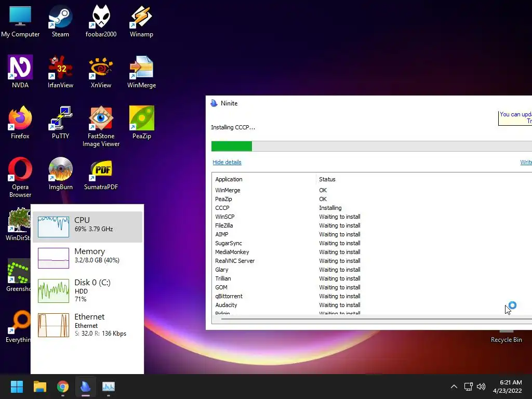
Task: Select the WinMerge row in Ninite list
Action: (x=372, y=190)
